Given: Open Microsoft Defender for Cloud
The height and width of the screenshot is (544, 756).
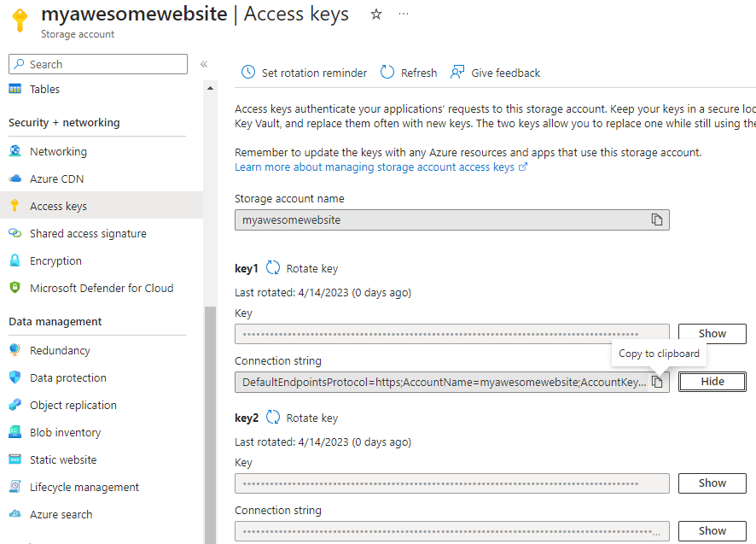Looking at the screenshot, I should click(102, 288).
